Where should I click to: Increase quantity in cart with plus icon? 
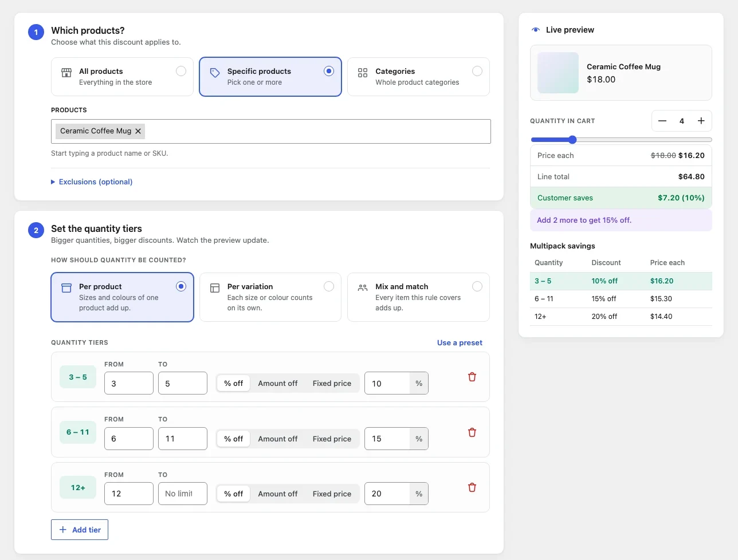701,121
